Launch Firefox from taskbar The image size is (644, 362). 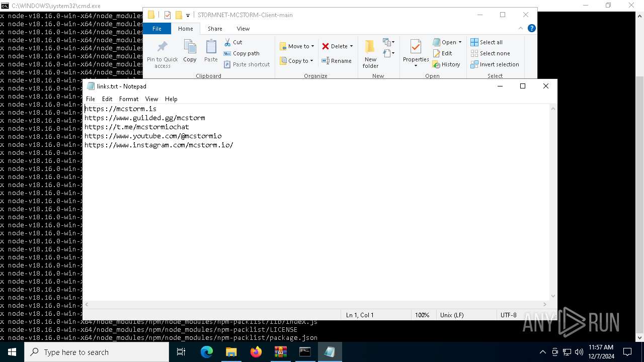[x=256, y=352]
